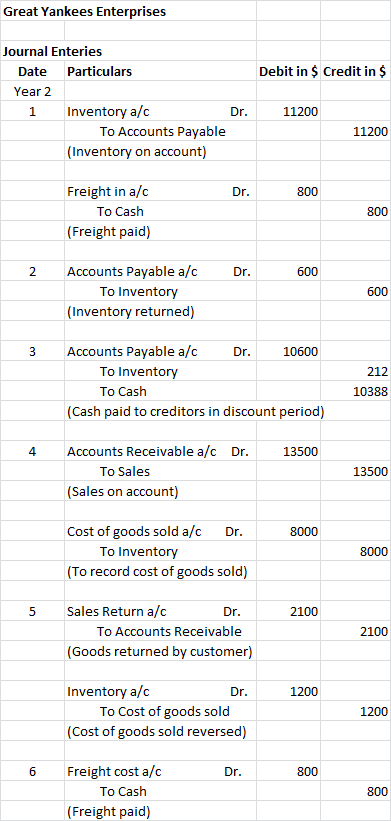Select date number 4 cell
The height and width of the screenshot is (821, 391).
(x=32, y=452)
